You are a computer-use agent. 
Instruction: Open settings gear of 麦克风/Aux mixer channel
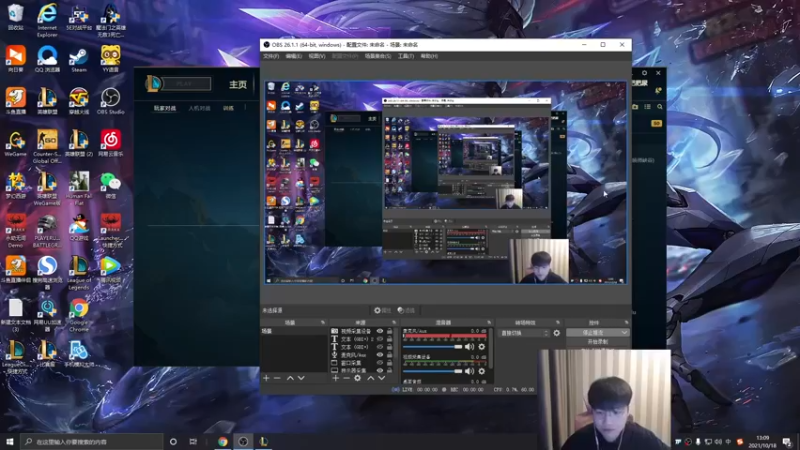click(482, 347)
